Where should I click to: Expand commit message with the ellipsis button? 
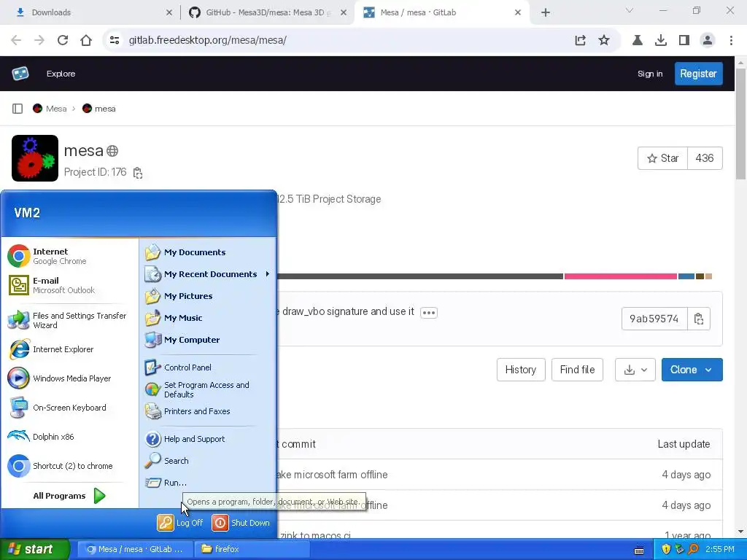click(x=429, y=313)
